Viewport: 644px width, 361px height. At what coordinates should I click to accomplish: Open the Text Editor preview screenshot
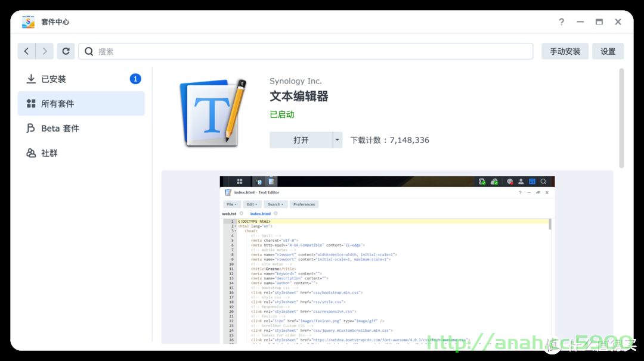click(x=387, y=260)
